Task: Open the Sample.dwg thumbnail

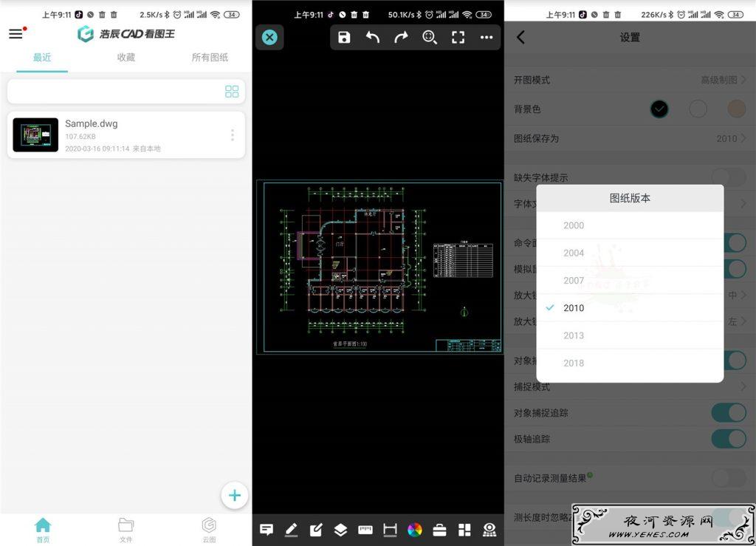Action: point(35,134)
